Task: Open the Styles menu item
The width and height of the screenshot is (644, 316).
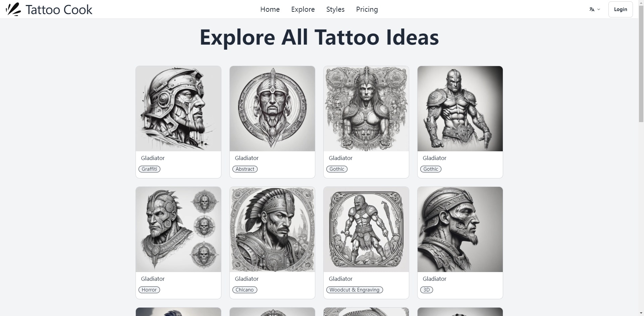Action: pos(335,9)
